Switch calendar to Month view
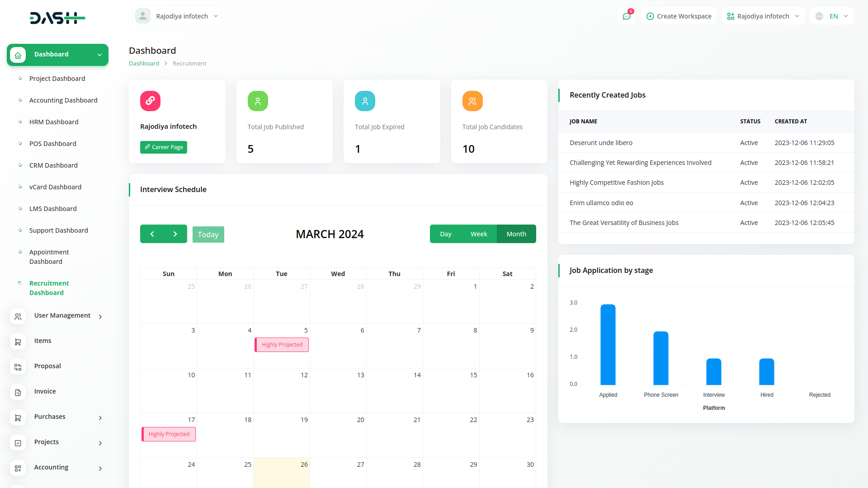The image size is (868, 488). point(516,234)
